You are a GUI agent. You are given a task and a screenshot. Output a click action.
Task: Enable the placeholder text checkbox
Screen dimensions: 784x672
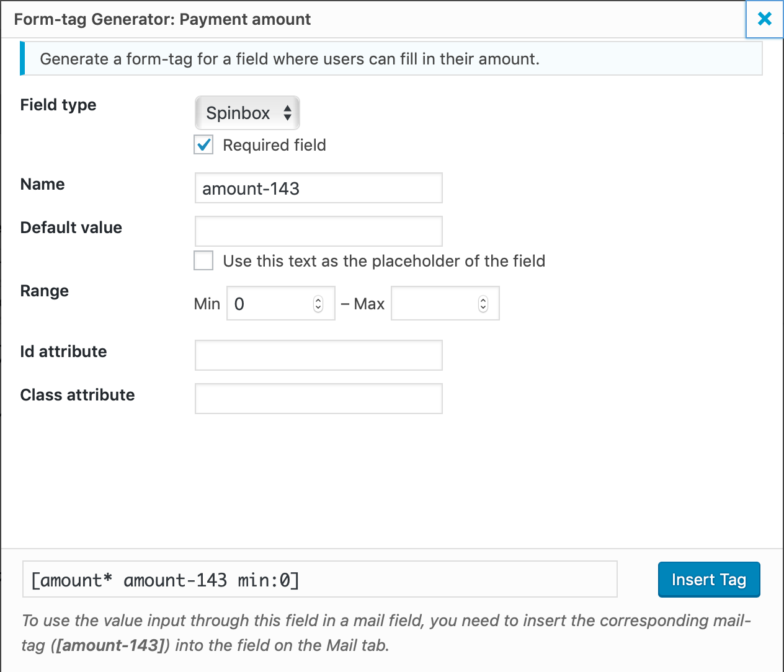pos(203,260)
